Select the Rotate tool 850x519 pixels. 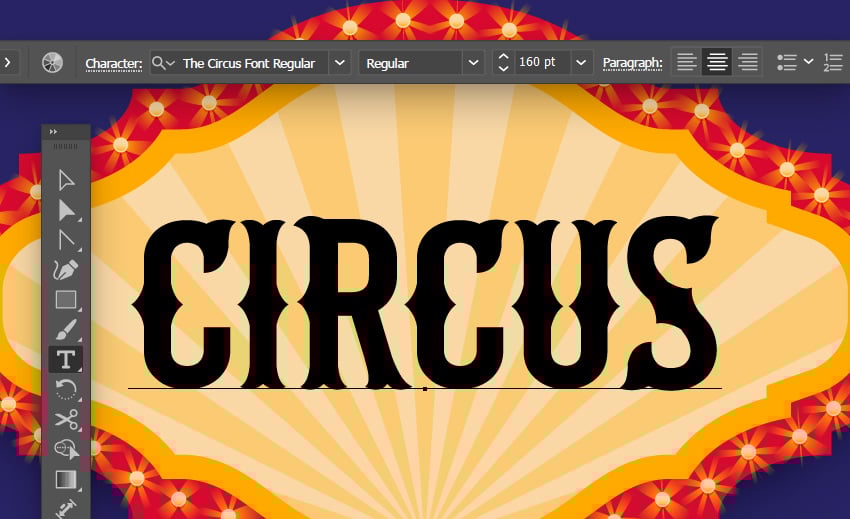(x=66, y=389)
